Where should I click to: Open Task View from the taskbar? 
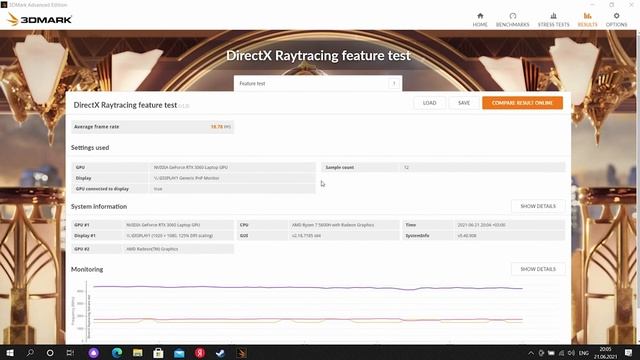coord(70,353)
